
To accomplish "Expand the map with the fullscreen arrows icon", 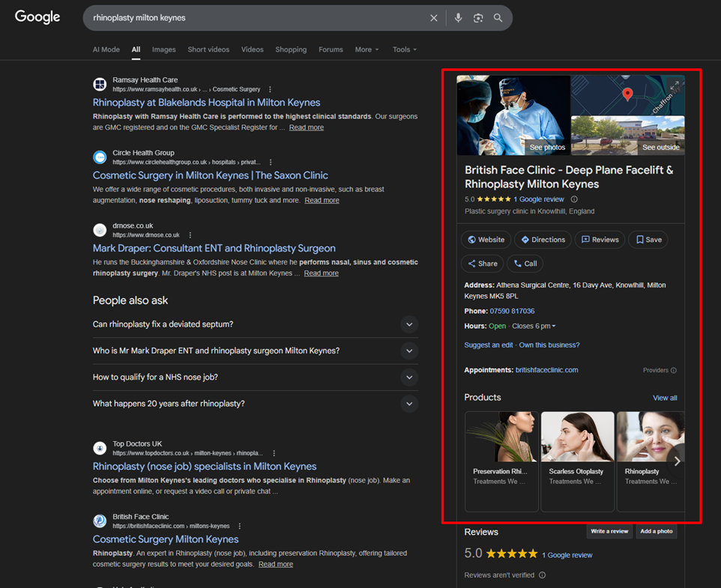I will 674,86.
